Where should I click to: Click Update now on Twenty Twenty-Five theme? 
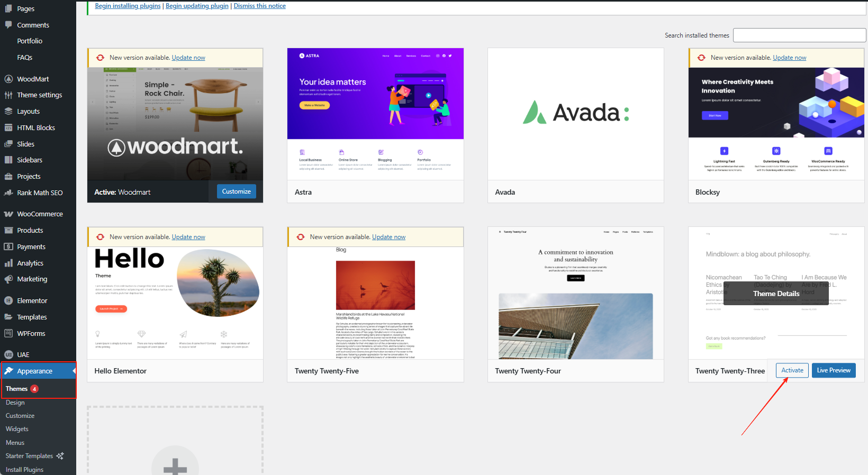(x=389, y=237)
